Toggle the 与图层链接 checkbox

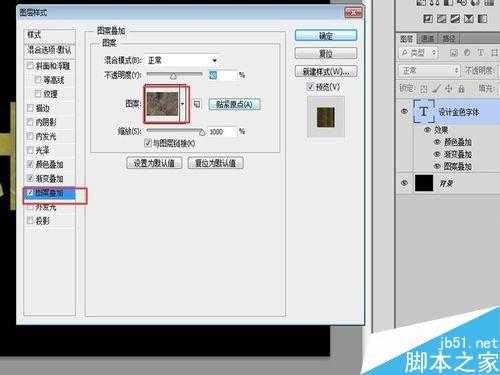click(x=148, y=143)
